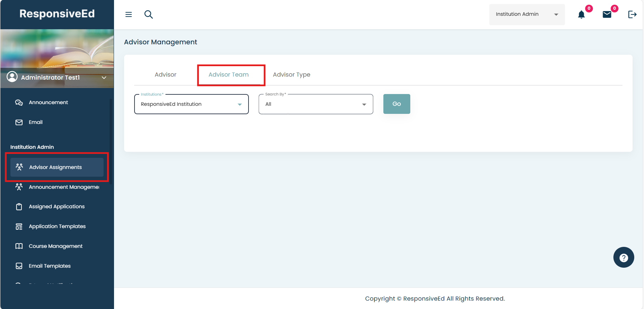Open Advisor Assignments in sidebar
The height and width of the screenshot is (309, 644).
[55, 167]
